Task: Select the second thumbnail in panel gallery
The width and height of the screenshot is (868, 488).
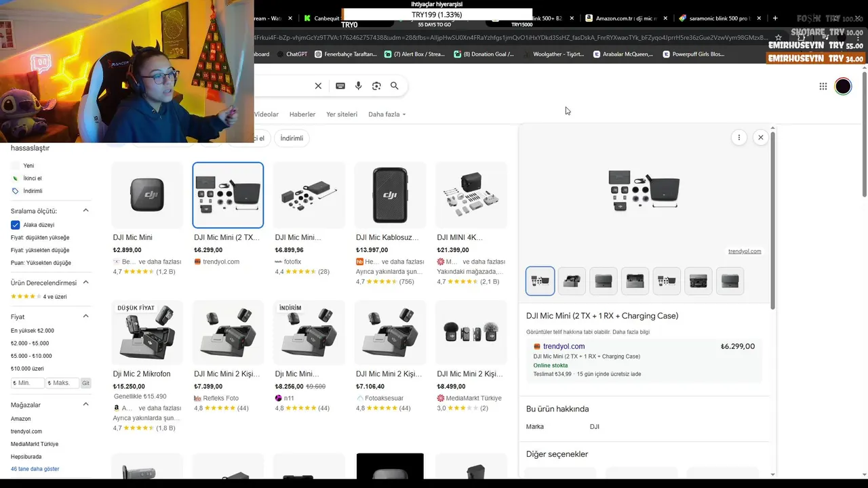Action: [x=572, y=281]
